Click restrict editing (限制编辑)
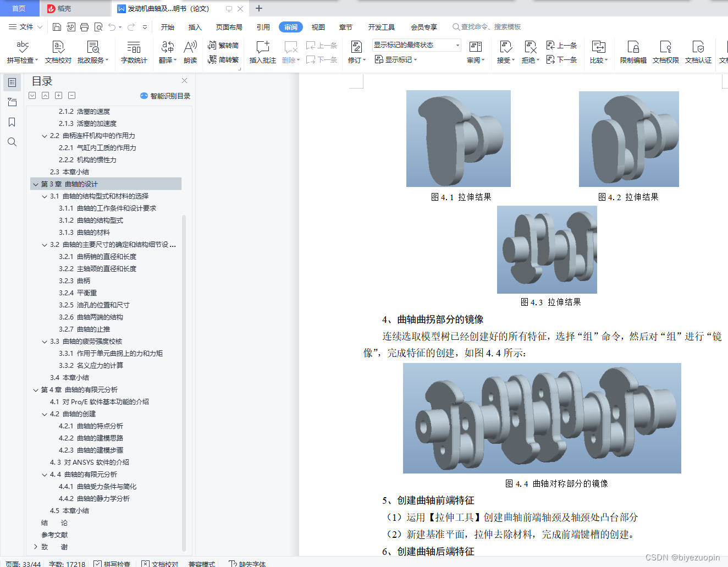 (633, 52)
